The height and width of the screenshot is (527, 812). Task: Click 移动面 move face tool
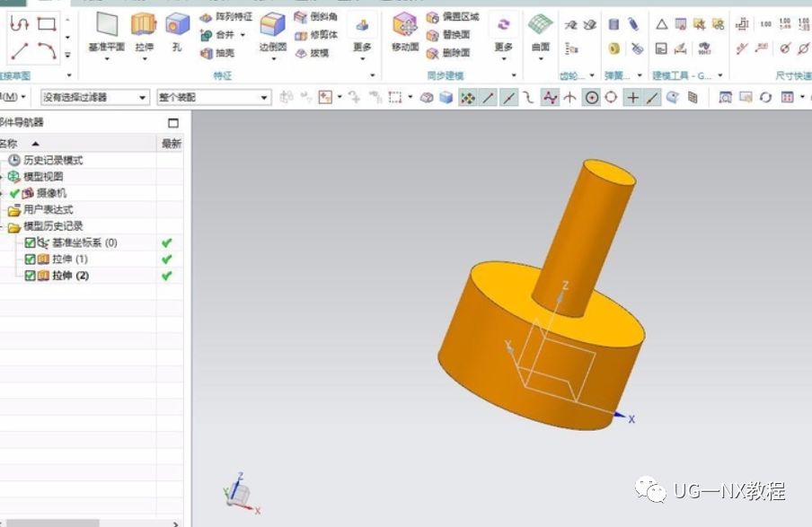coord(405,32)
